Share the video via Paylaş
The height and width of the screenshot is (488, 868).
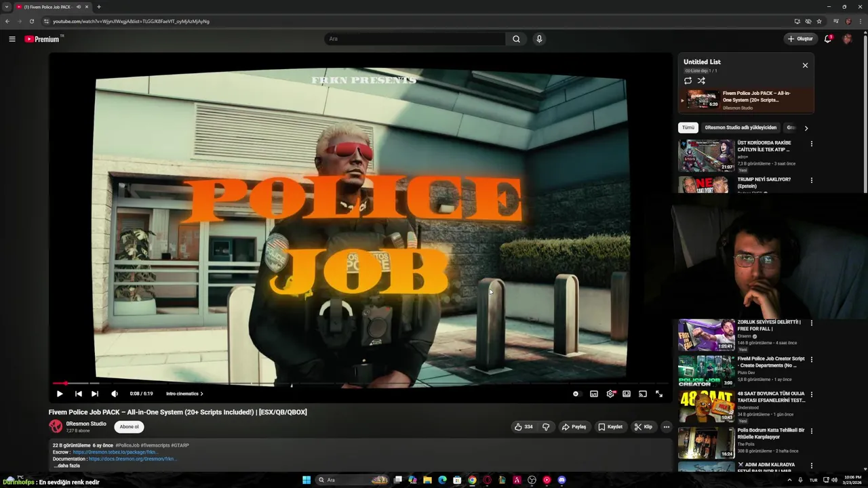point(574,427)
